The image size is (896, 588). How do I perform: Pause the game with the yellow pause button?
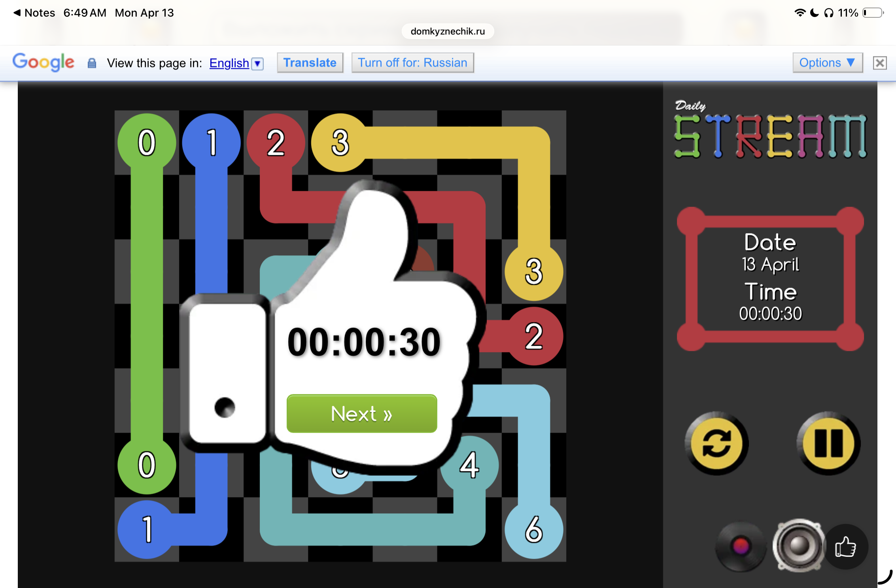pyautogui.click(x=828, y=443)
